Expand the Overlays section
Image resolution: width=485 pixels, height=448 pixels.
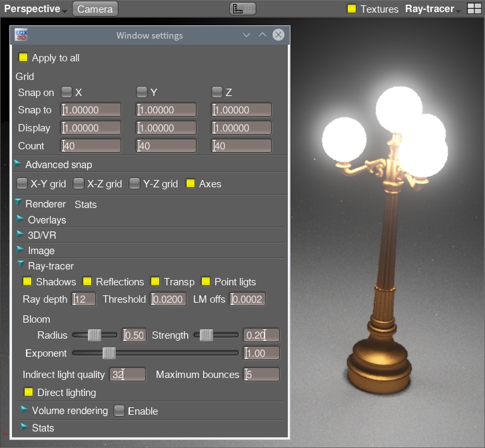coord(19,219)
